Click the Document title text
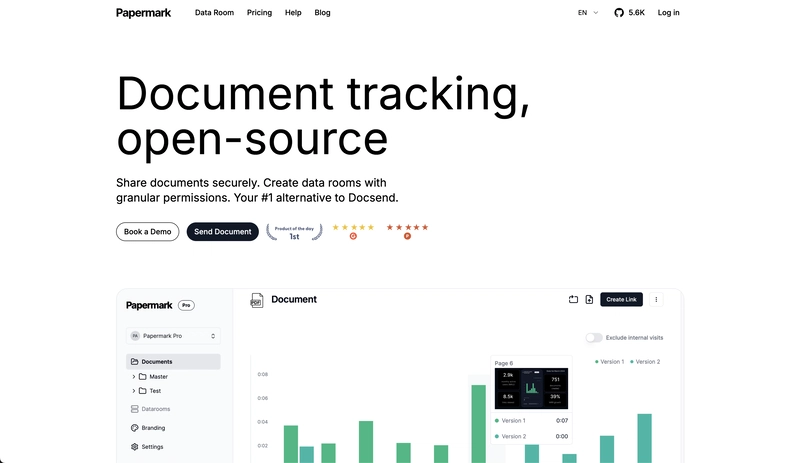The image size is (800, 463). (294, 300)
